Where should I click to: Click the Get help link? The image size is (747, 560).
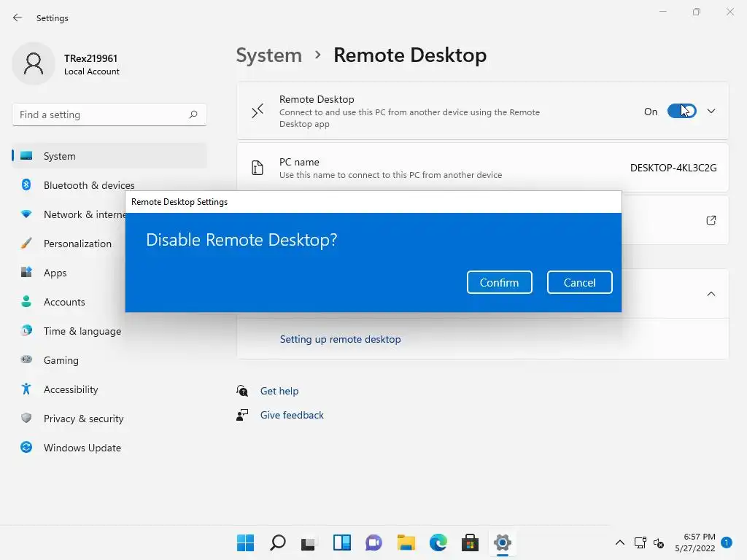(x=279, y=391)
